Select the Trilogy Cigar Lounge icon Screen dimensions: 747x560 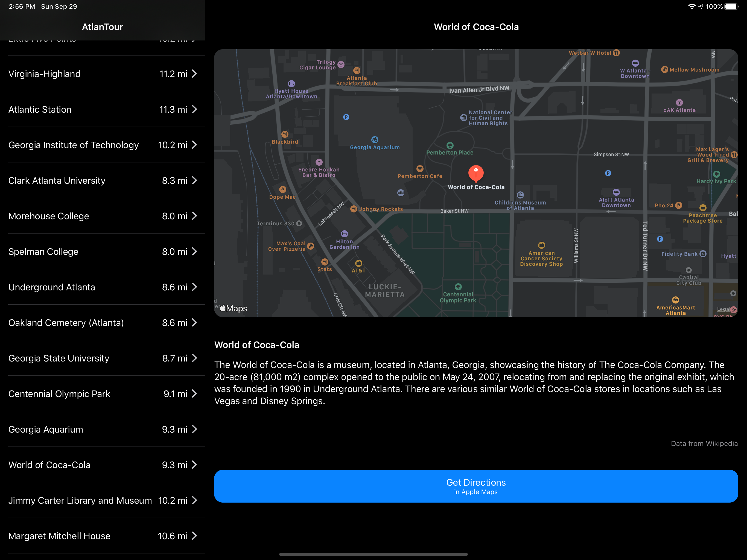341,65
